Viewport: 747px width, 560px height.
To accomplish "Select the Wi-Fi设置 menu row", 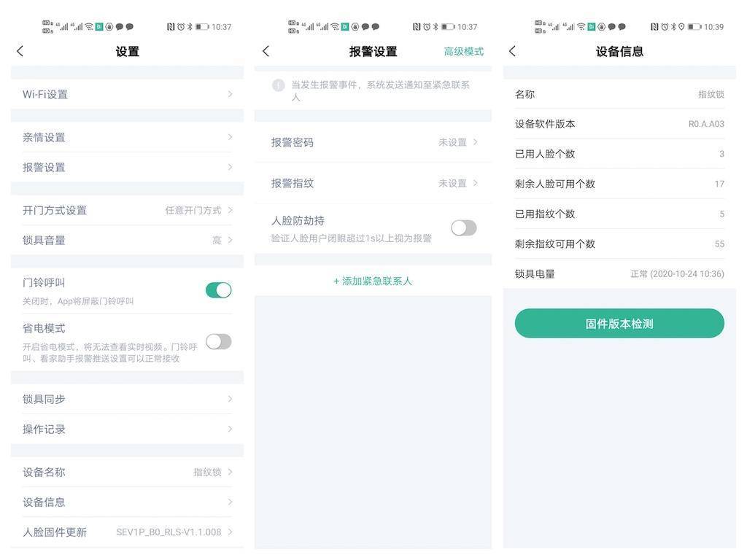I will [x=127, y=94].
